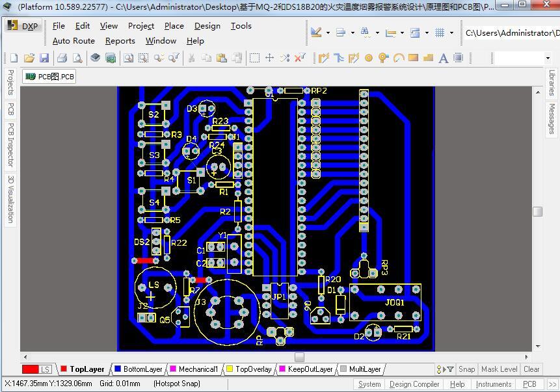The image size is (560, 392).
Task: Click the Open folder icon
Action: click(x=29, y=58)
